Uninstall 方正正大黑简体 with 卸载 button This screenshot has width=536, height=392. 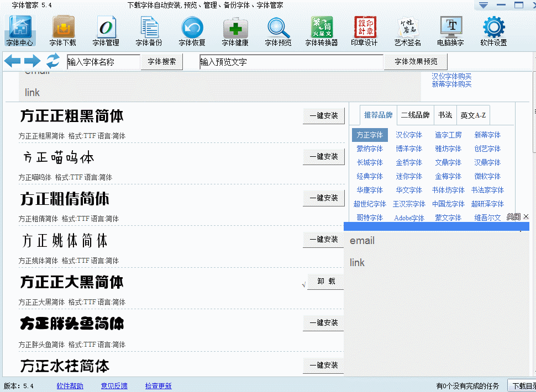pyautogui.click(x=325, y=282)
